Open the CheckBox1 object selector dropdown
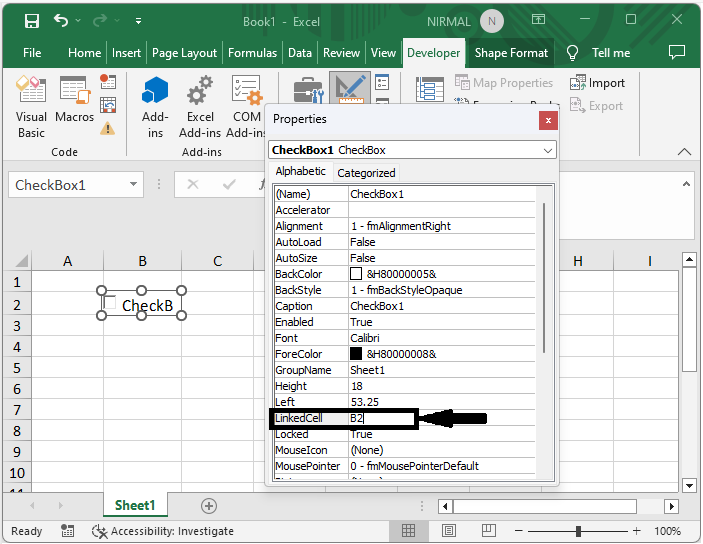 tap(547, 150)
